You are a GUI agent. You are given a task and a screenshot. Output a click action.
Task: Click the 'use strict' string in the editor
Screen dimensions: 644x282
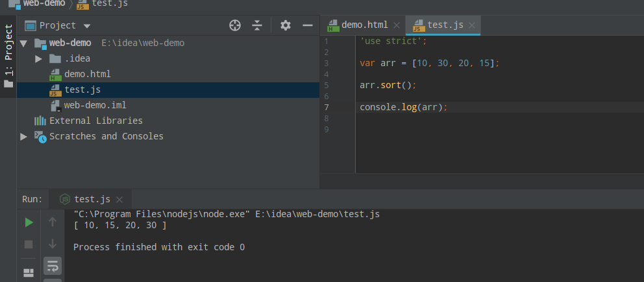(391, 41)
